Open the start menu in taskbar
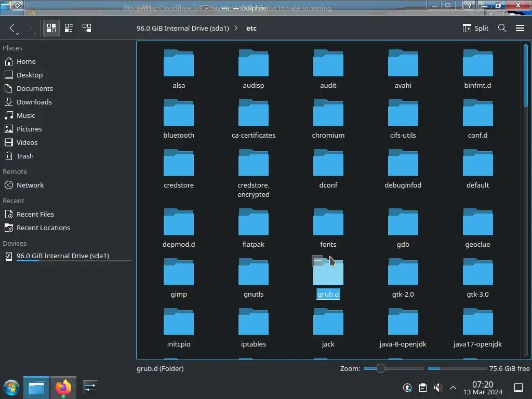Screen dimensions: 532x399 pyautogui.click(x=11, y=388)
